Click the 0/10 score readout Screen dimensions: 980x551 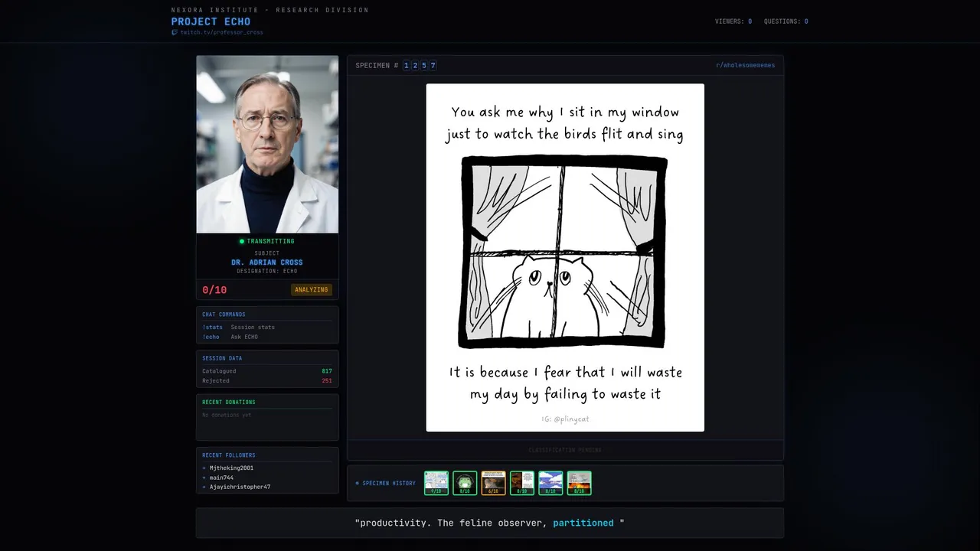click(214, 290)
